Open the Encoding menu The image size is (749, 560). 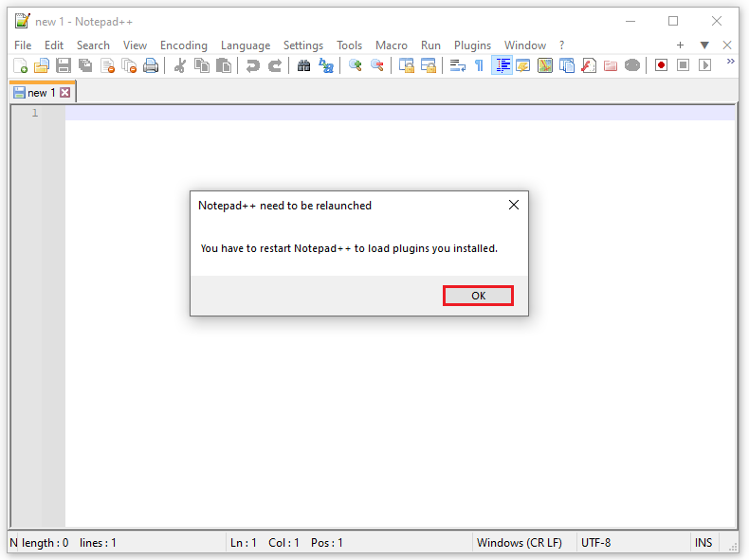coord(183,45)
